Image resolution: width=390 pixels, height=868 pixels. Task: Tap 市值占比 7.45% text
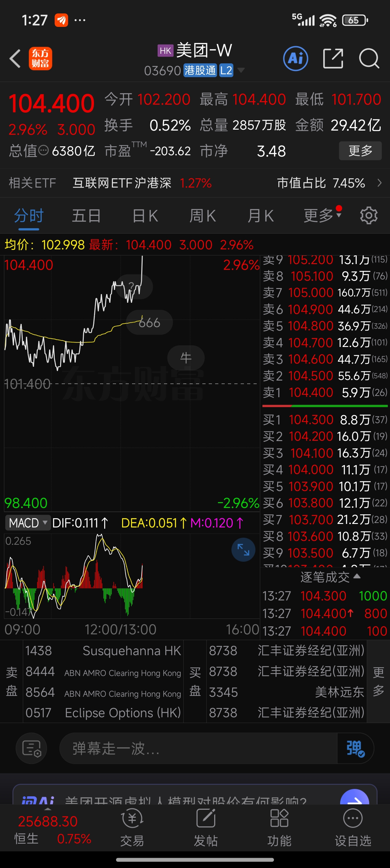[x=321, y=183]
